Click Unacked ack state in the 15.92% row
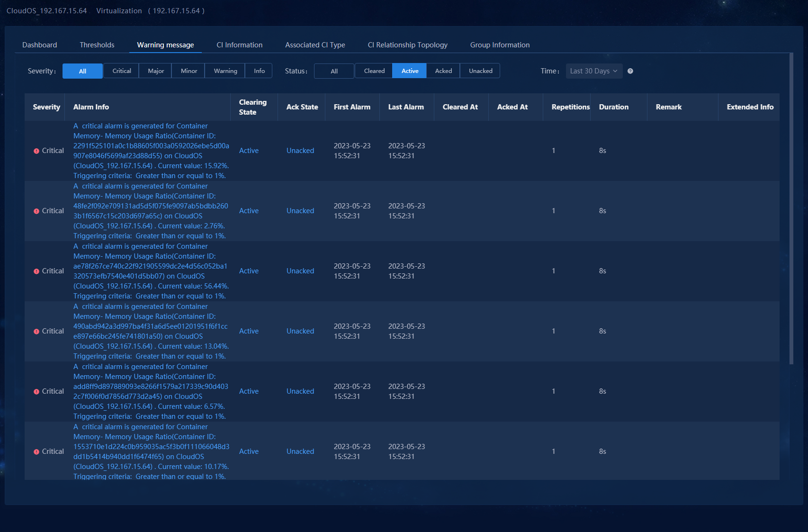This screenshot has width=808, height=532. tap(300, 151)
